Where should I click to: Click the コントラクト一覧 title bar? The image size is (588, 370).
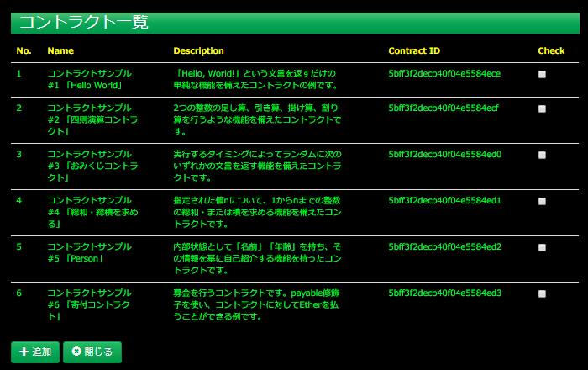coord(294,23)
